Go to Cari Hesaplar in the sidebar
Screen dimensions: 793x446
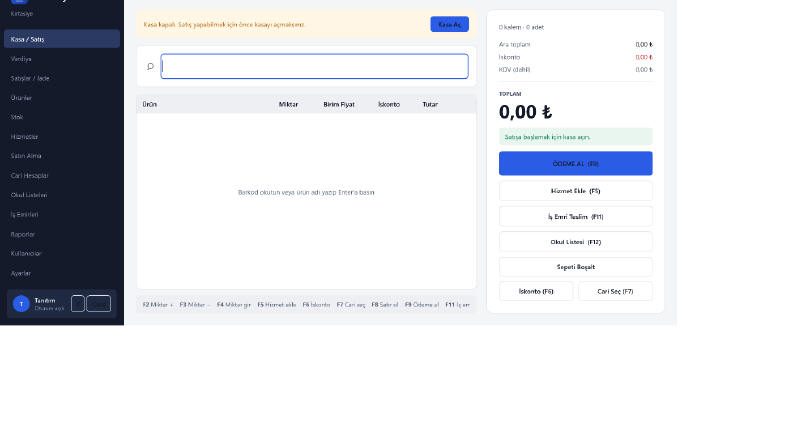coord(62,175)
